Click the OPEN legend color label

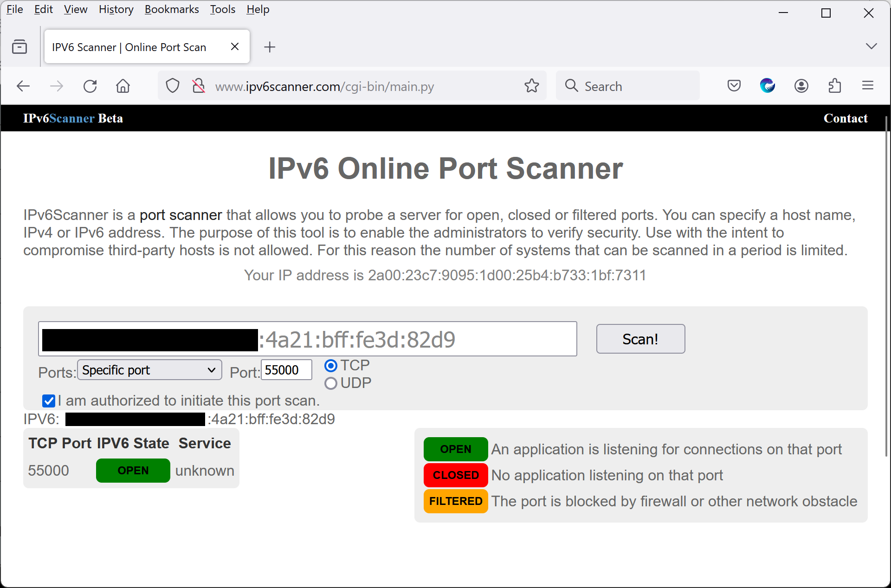456,449
